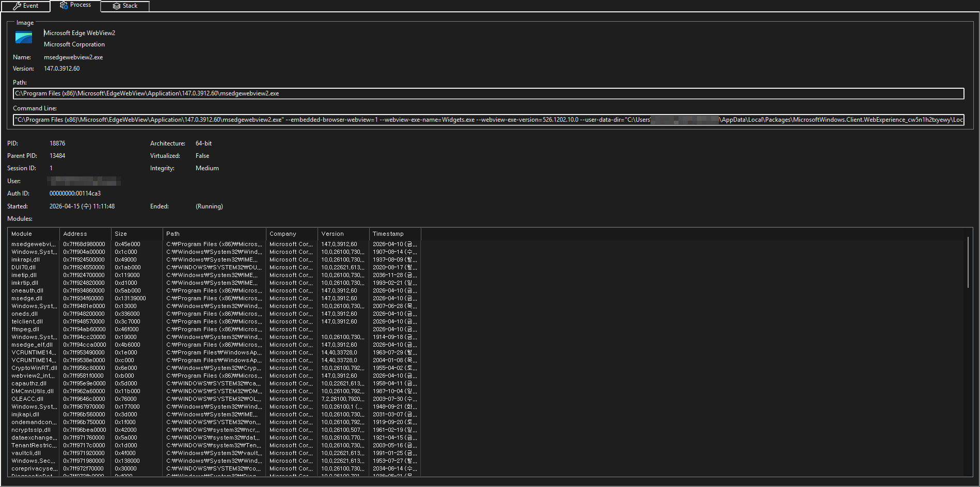
Task: Click the Microsoft Corporation company label
Action: 74,44
